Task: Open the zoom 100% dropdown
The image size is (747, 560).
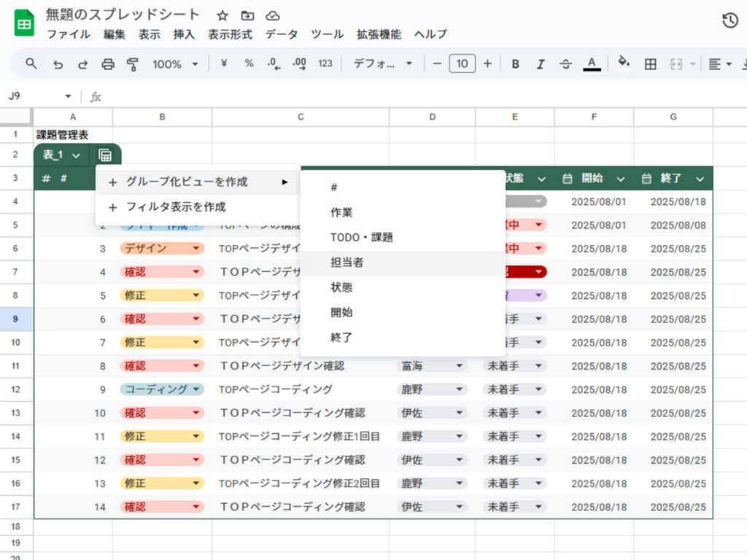Action: (x=175, y=64)
